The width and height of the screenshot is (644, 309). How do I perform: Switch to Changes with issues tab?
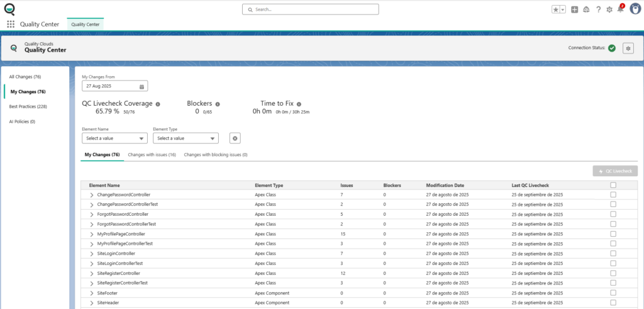(152, 154)
